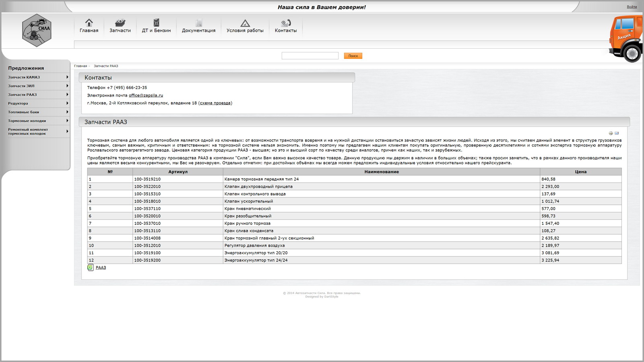Click the Условия работы triangle icon
Viewport: 644px width, 362px height.
(245, 23)
